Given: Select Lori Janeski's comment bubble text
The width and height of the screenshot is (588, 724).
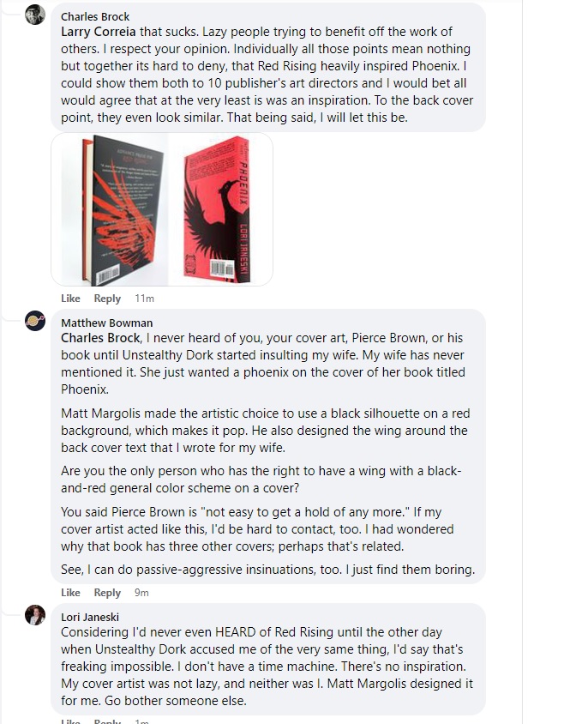Looking at the screenshot, I should (x=267, y=666).
